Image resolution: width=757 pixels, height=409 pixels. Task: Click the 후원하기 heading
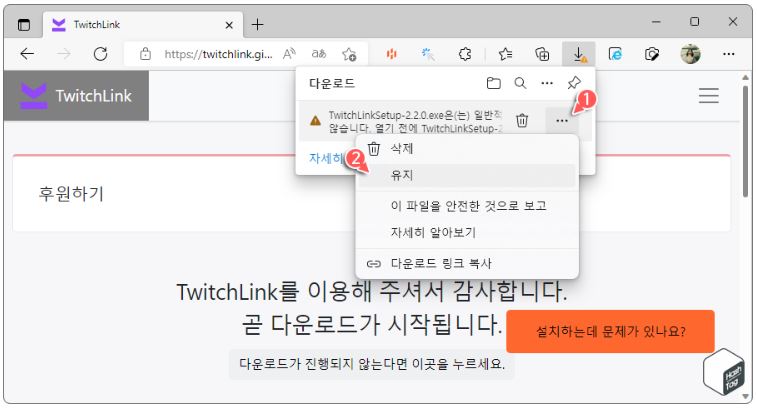[71, 194]
